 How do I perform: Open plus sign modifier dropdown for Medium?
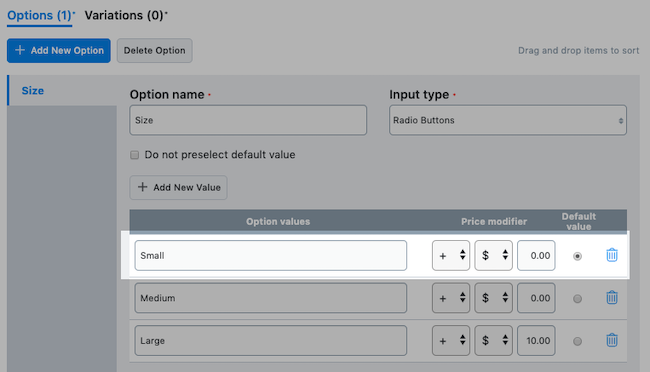pos(451,298)
